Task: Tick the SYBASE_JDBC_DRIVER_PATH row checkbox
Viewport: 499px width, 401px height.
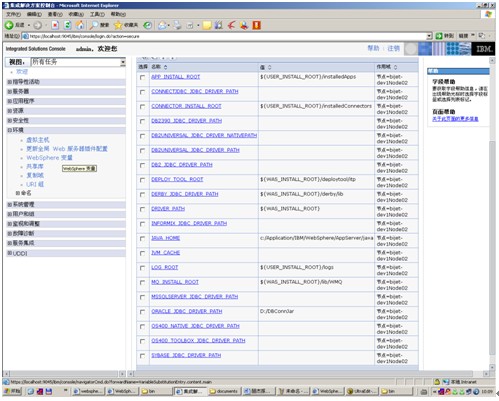Action: coord(143,356)
